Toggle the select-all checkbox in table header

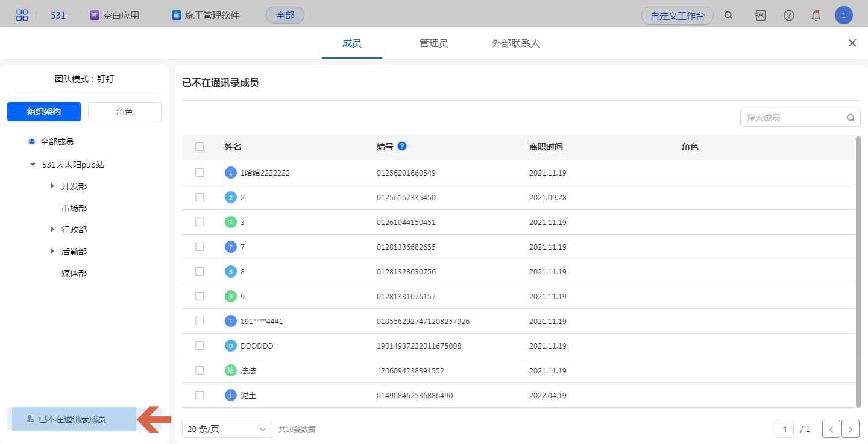[200, 147]
